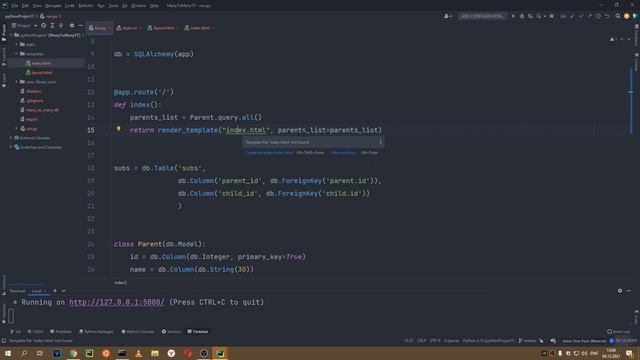Open the Git tool window tab
Viewport: 640px width, 360px height.
16,331
